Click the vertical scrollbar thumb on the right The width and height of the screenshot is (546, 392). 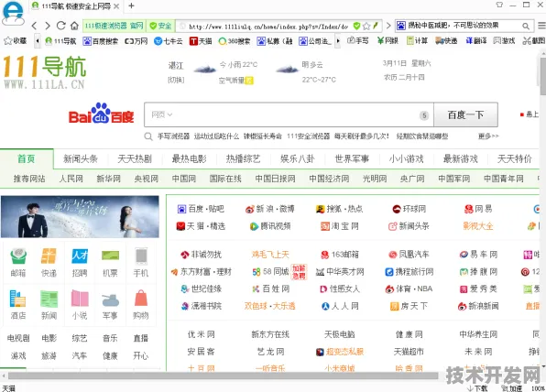[543, 76]
